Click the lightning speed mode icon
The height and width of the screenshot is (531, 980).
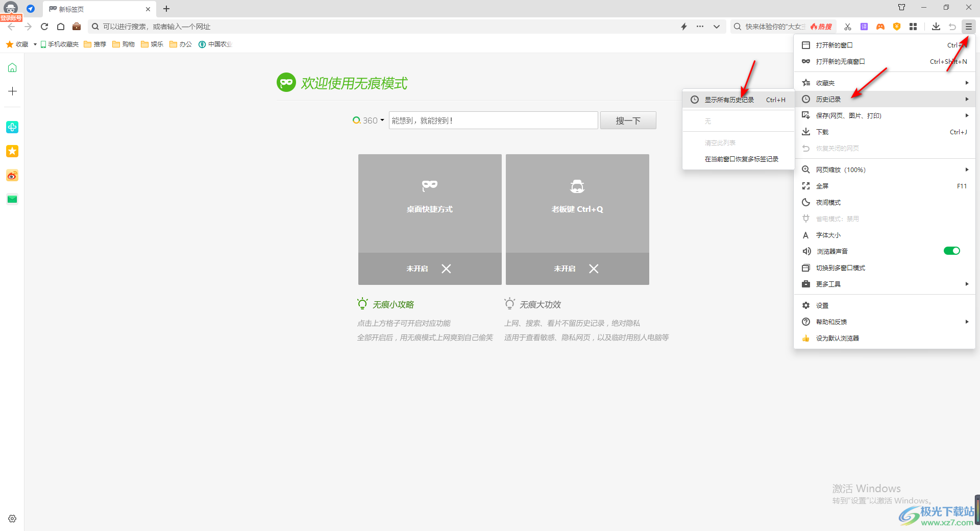[684, 27]
